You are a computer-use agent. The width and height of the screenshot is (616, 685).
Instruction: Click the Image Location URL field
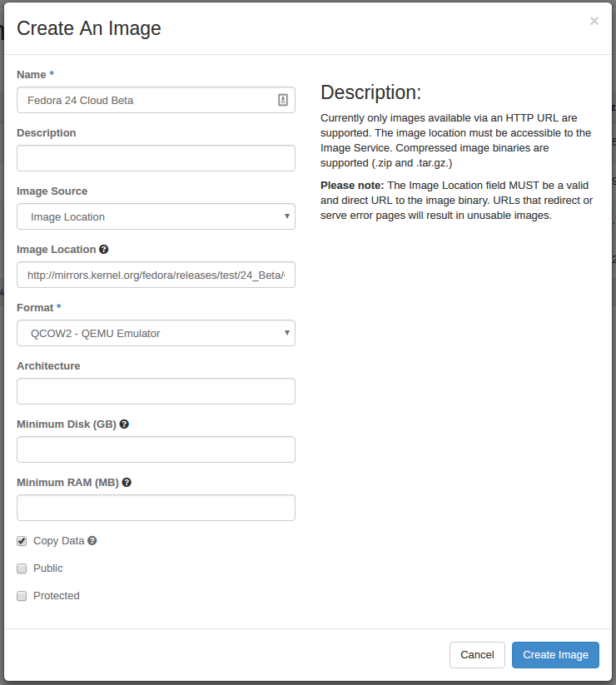[156, 275]
